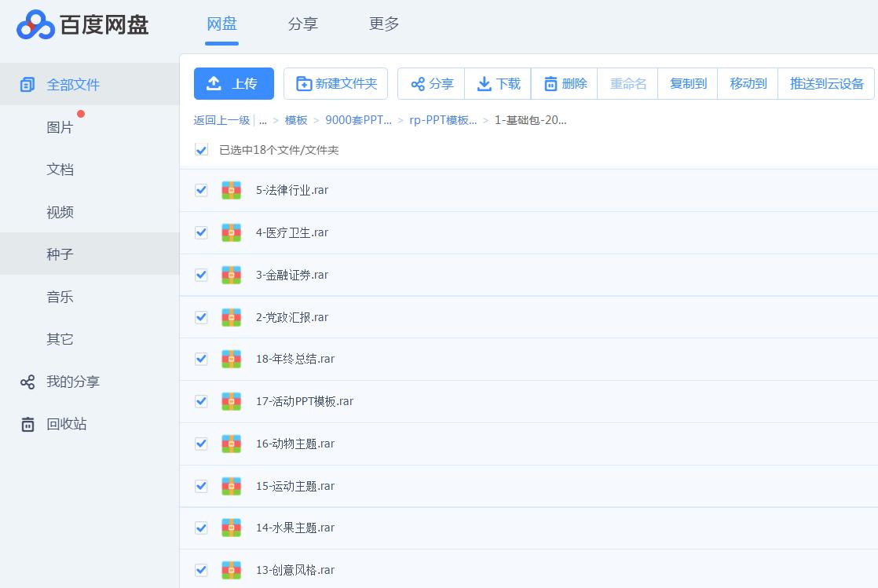878x588 pixels.
Task: Toggle the 14-水果主题.rar checkbox
Action: 202,528
